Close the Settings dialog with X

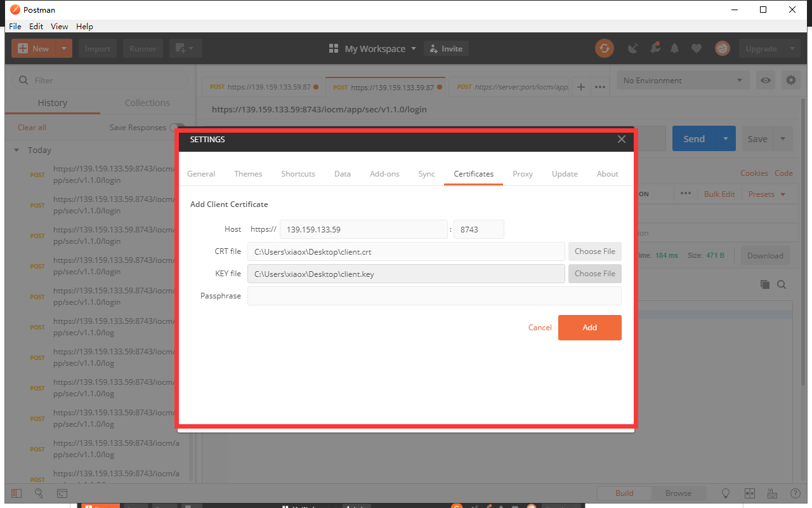(x=622, y=140)
